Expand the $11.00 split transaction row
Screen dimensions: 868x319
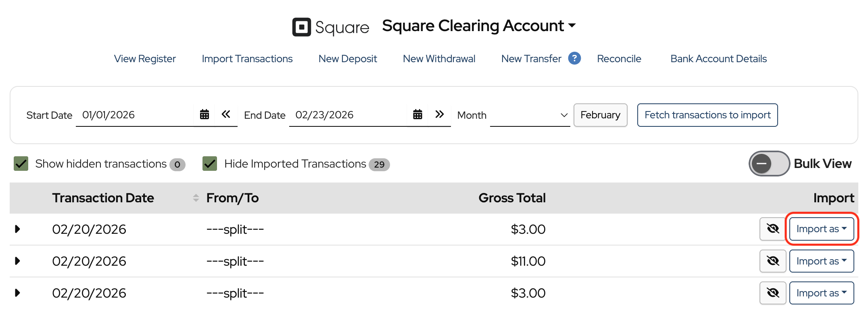tap(17, 261)
